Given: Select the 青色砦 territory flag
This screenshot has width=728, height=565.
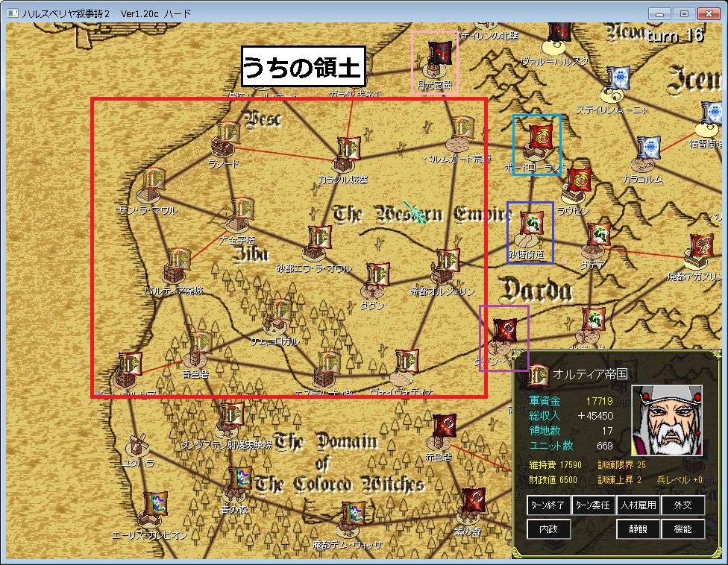Looking at the screenshot, I should tap(201, 343).
